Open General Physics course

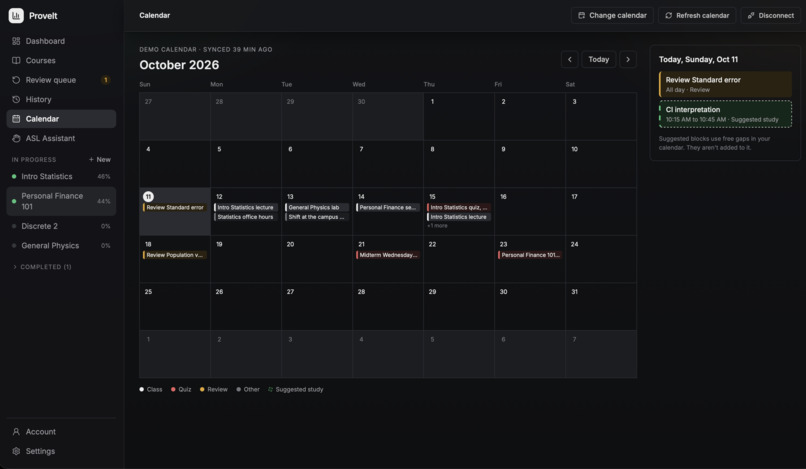click(61, 246)
